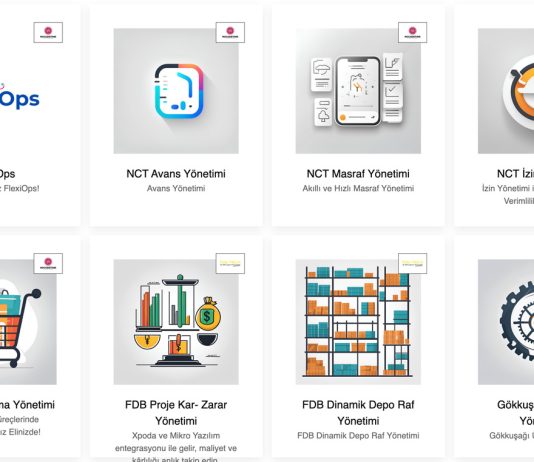Open FDB Dinamik Depo Raf Yönetimi title
The height and width of the screenshot is (462, 534).
pyautogui.click(x=358, y=413)
